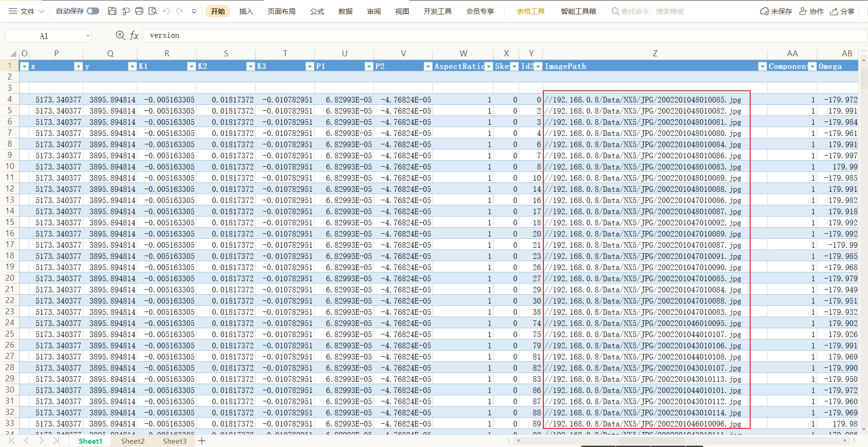Open the 页面布局 ribbon tab
The height and width of the screenshot is (447, 868).
(x=281, y=11)
